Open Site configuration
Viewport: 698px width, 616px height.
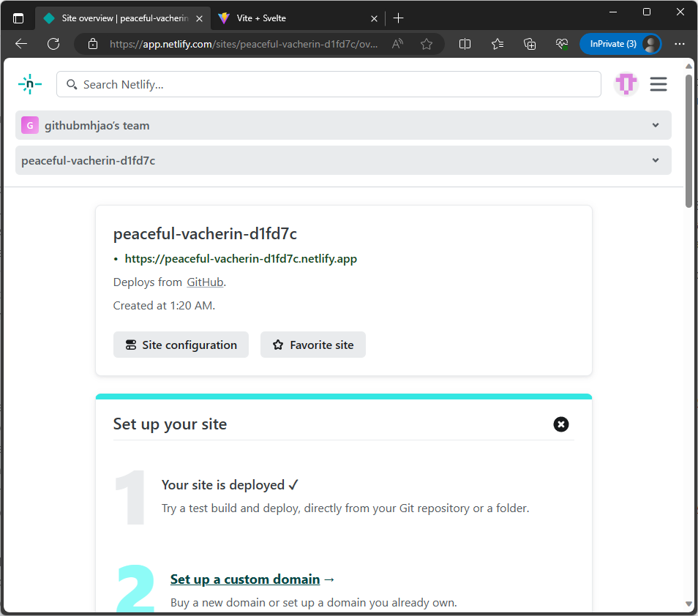[x=181, y=345]
